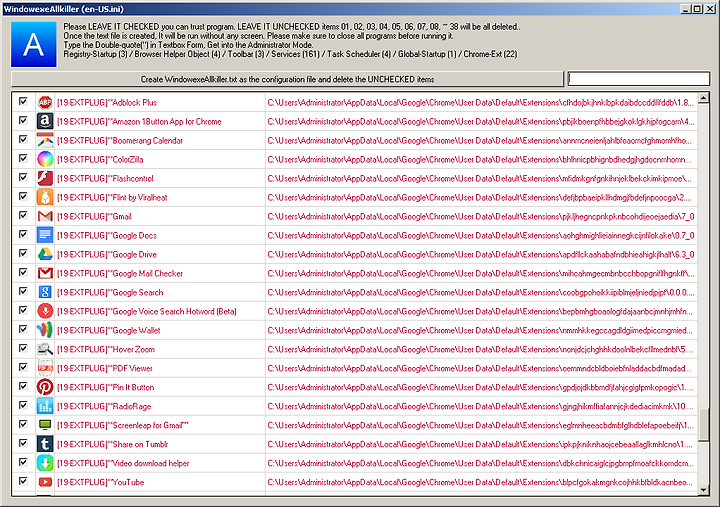
Task: Minimize the WindowexeAllkiller window
Action: pyautogui.click(x=686, y=9)
